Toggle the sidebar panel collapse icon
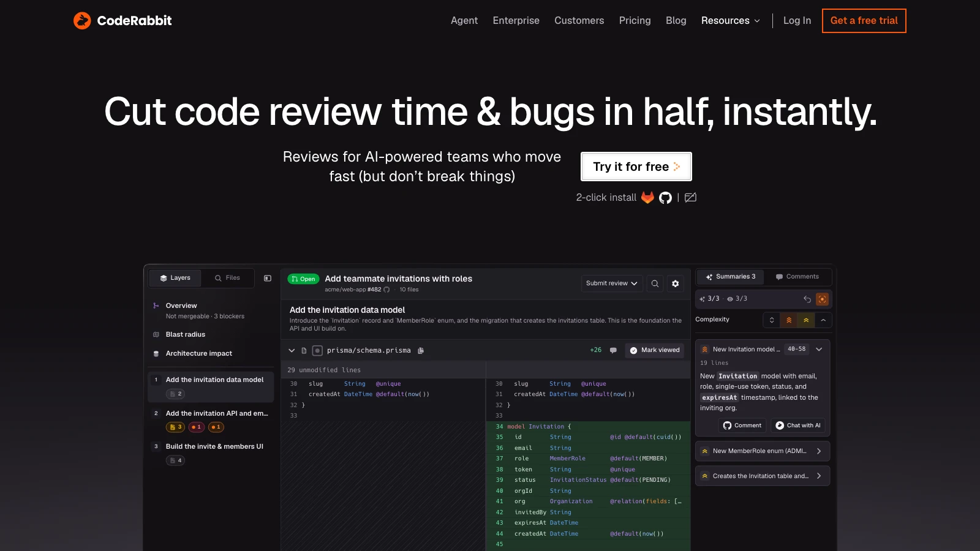Image resolution: width=980 pixels, height=551 pixels. (268, 278)
